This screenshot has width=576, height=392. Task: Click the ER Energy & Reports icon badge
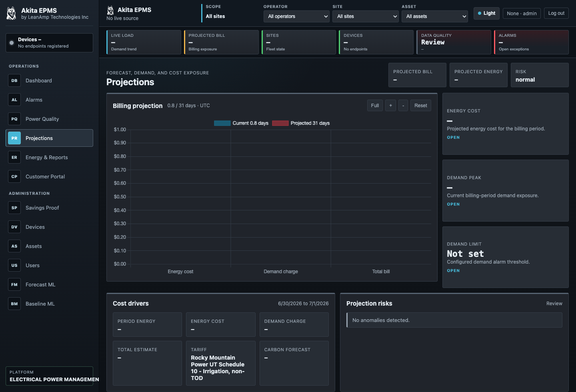click(x=14, y=157)
